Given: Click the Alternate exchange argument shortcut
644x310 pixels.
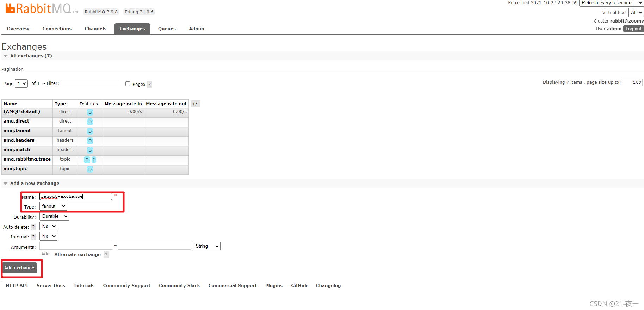Looking at the screenshot, I should 78,255.
